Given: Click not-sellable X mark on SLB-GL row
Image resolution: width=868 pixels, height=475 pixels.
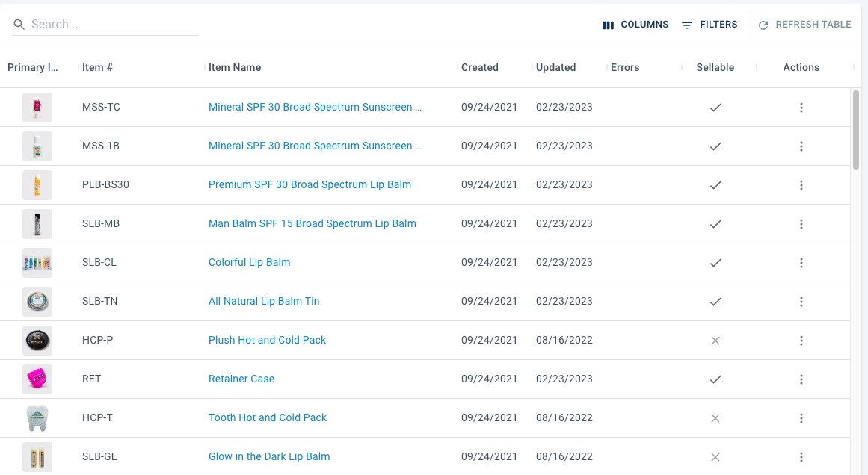Looking at the screenshot, I should pyautogui.click(x=715, y=457).
